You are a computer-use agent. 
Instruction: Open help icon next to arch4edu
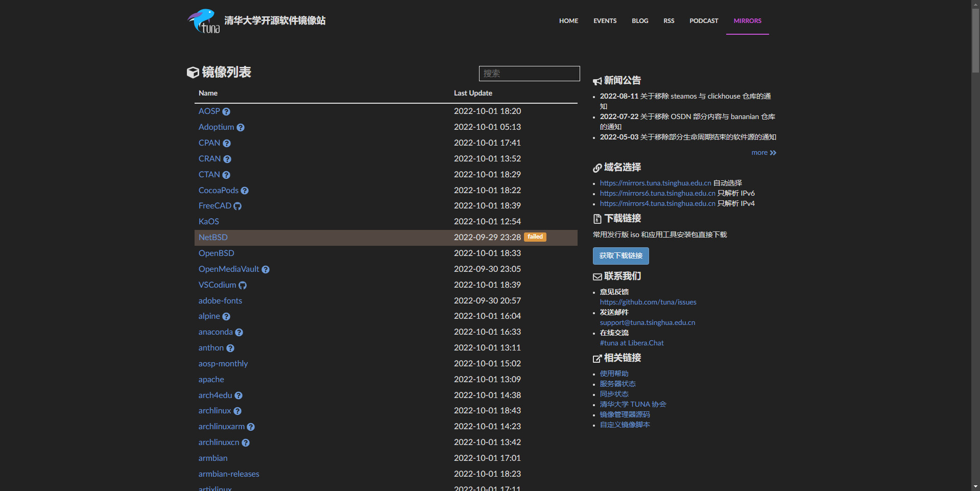pyautogui.click(x=238, y=396)
